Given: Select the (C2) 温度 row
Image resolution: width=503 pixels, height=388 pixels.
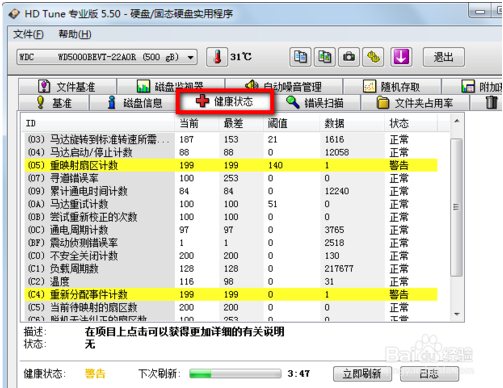Looking at the screenshot, I should click(231, 282).
